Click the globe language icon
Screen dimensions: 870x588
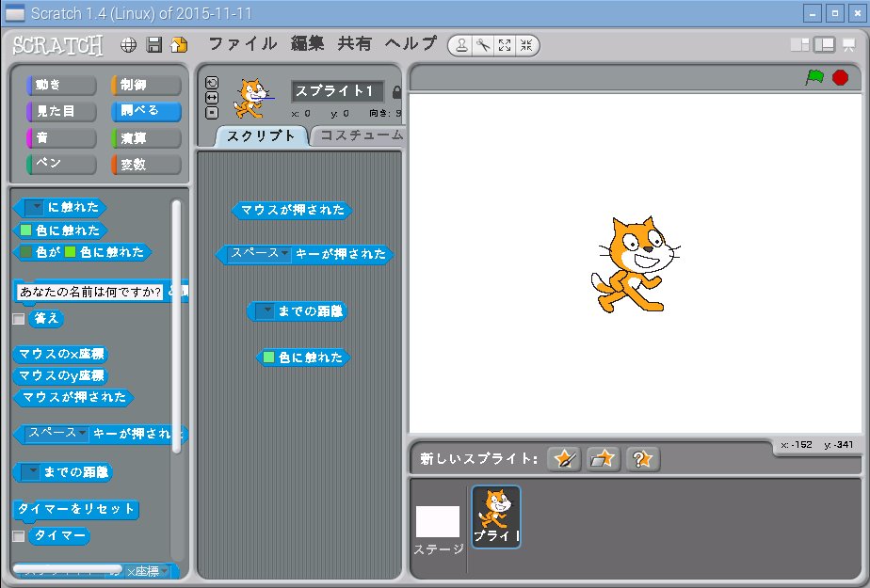point(128,45)
